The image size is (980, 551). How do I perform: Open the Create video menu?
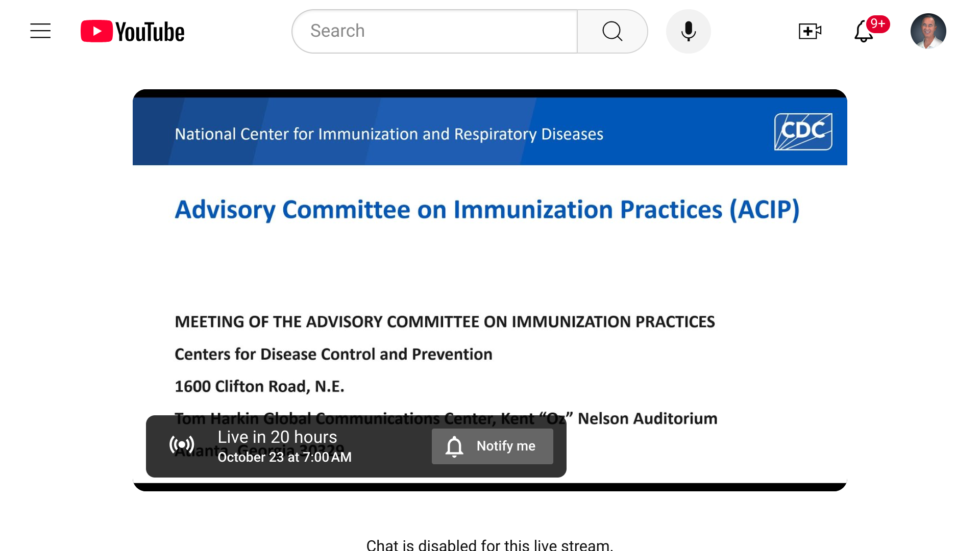point(810,31)
